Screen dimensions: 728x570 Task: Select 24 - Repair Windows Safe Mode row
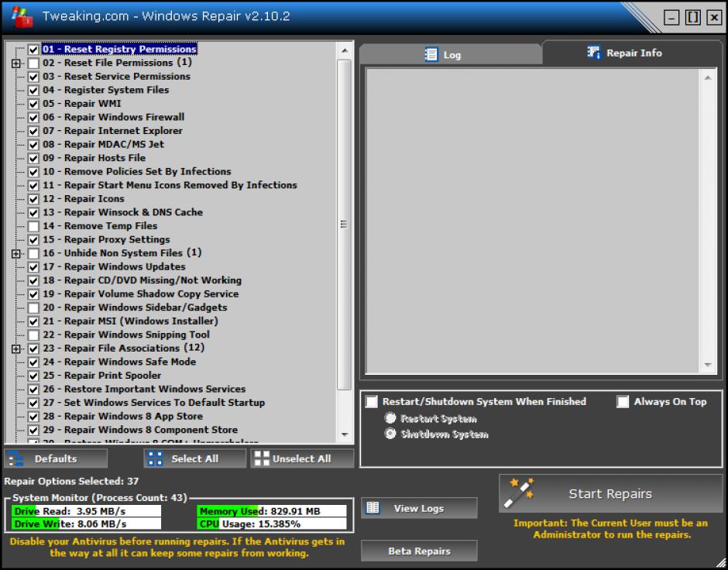[x=119, y=362]
